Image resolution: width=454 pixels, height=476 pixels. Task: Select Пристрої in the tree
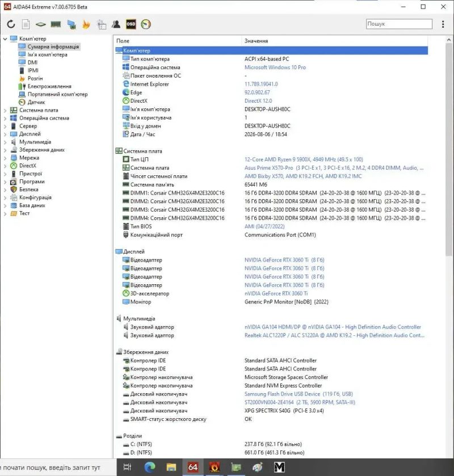(31, 174)
